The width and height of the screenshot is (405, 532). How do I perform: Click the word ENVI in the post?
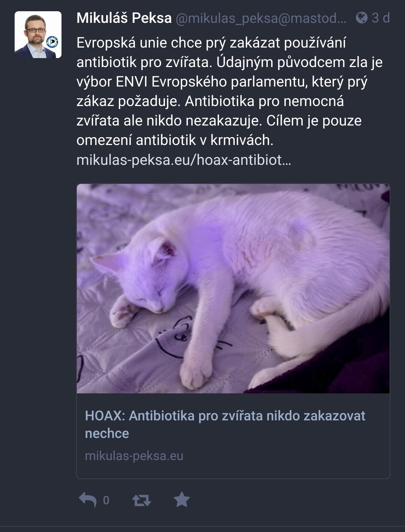coord(132,82)
